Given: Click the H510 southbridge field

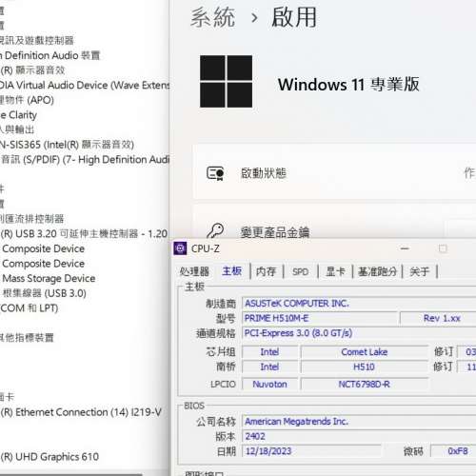Looking at the screenshot, I should click(x=365, y=367).
